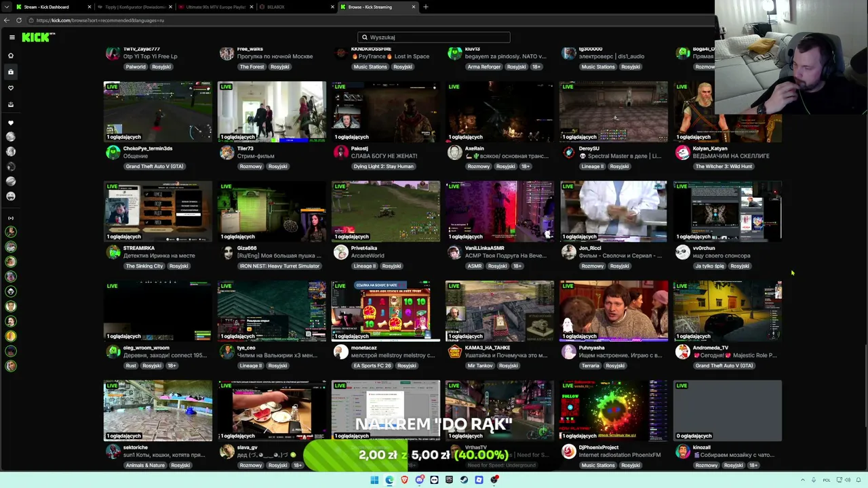Open sektoriche cats stream thumbnail
This screenshot has height=488, width=868.
[158, 410]
